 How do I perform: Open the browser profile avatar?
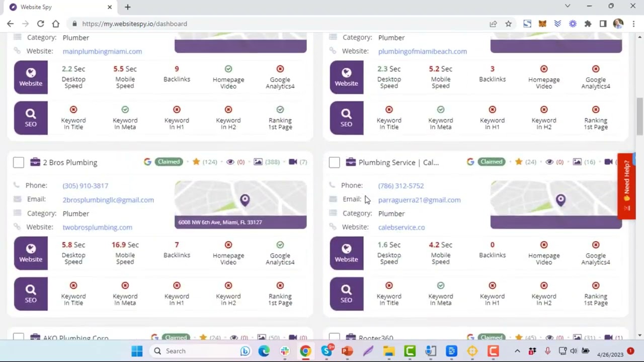point(618,24)
